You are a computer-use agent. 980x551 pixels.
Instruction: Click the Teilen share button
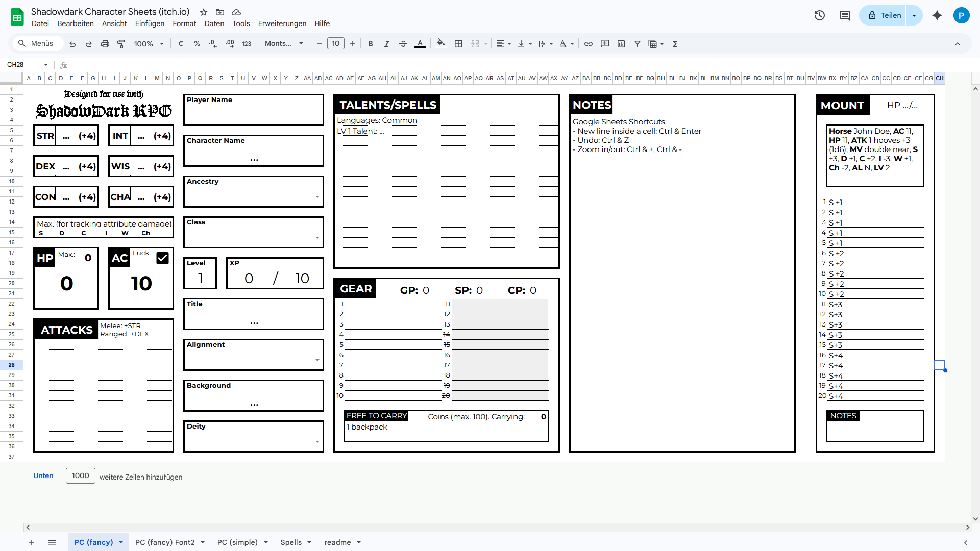pyautogui.click(x=885, y=15)
